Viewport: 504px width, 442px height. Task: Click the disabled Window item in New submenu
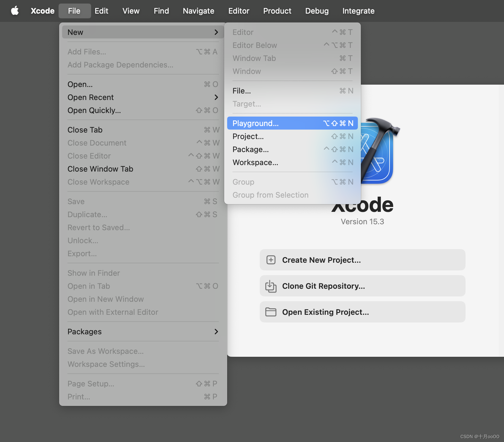coord(293,71)
